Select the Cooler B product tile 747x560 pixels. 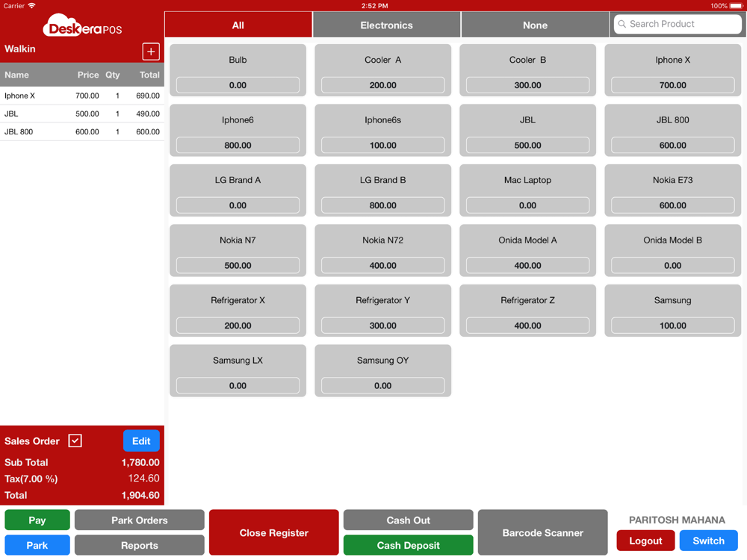tap(527, 70)
